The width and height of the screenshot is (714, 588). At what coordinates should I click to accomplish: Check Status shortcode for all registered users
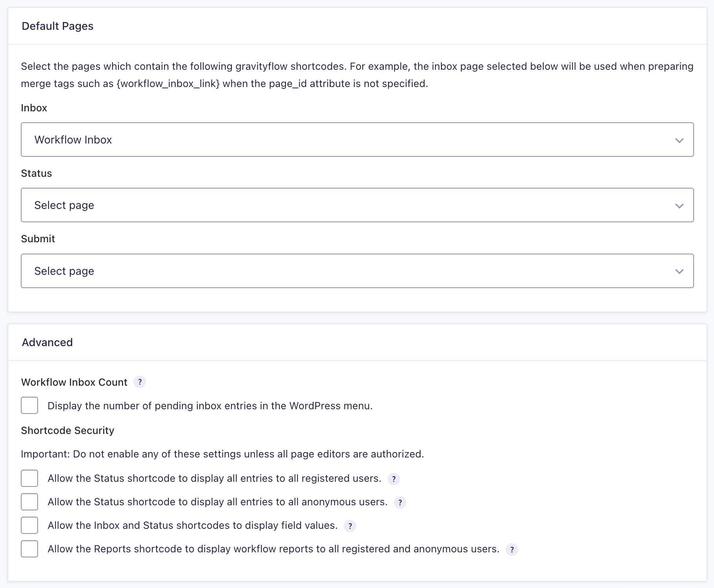(29, 478)
